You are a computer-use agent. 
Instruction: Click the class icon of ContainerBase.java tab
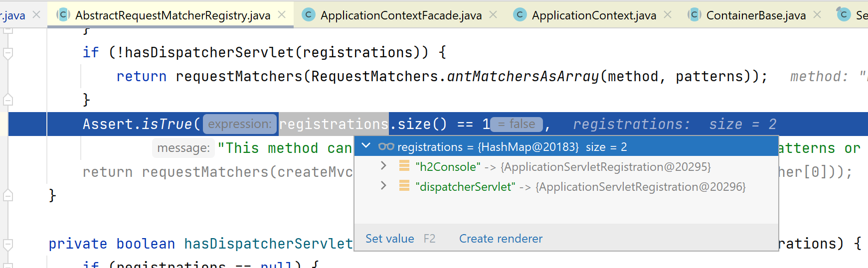[694, 15]
